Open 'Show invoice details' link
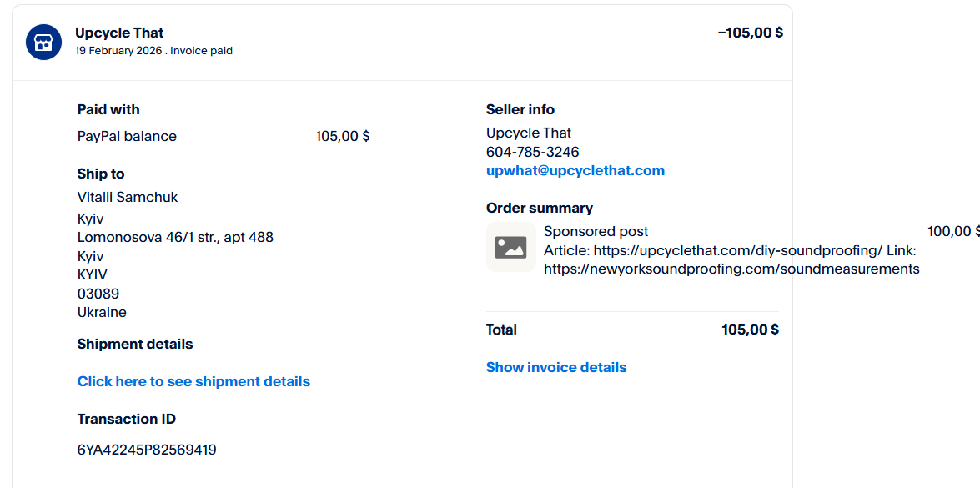Image resolution: width=980 pixels, height=488 pixels. tap(555, 367)
